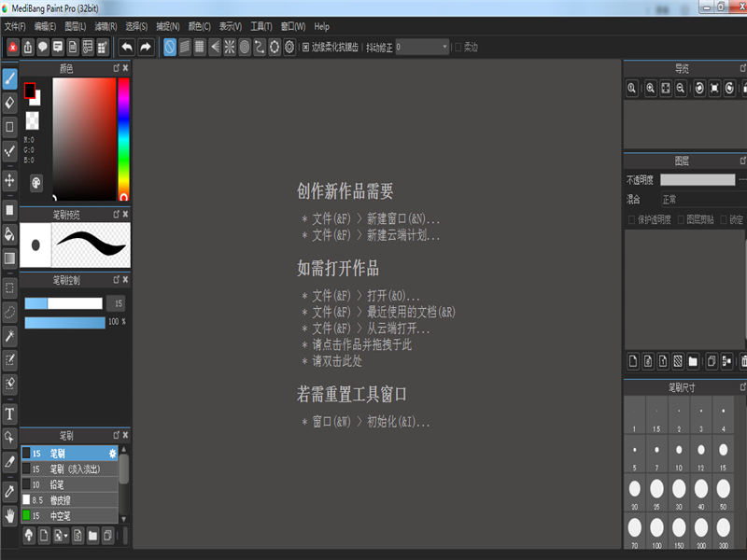Open the color palette icon
This screenshot has height=560, width=747.
[x=36, y=183]
